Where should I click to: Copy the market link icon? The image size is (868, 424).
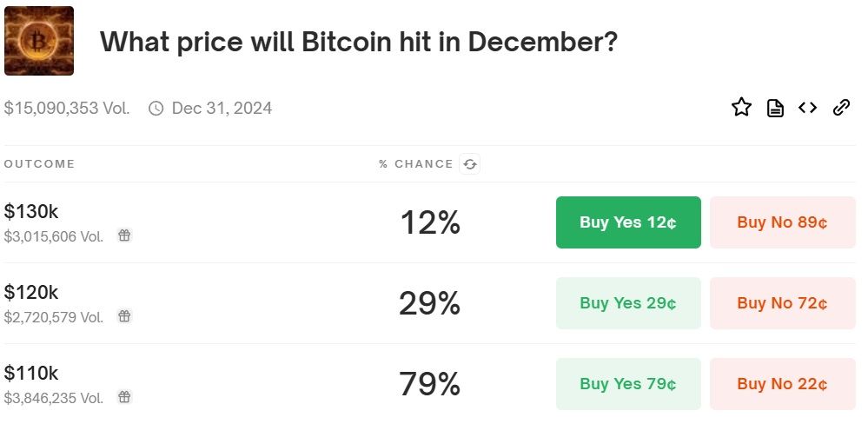pos(841,108)
